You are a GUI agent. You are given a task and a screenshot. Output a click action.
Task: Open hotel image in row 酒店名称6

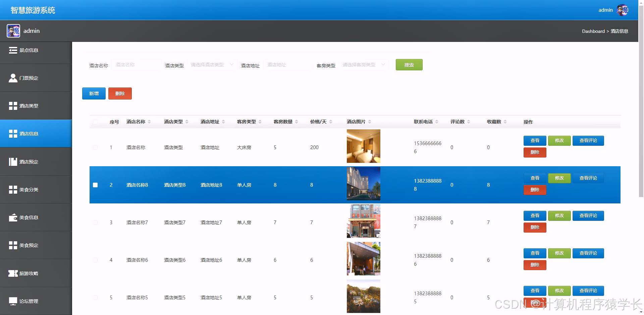point(364,259)
